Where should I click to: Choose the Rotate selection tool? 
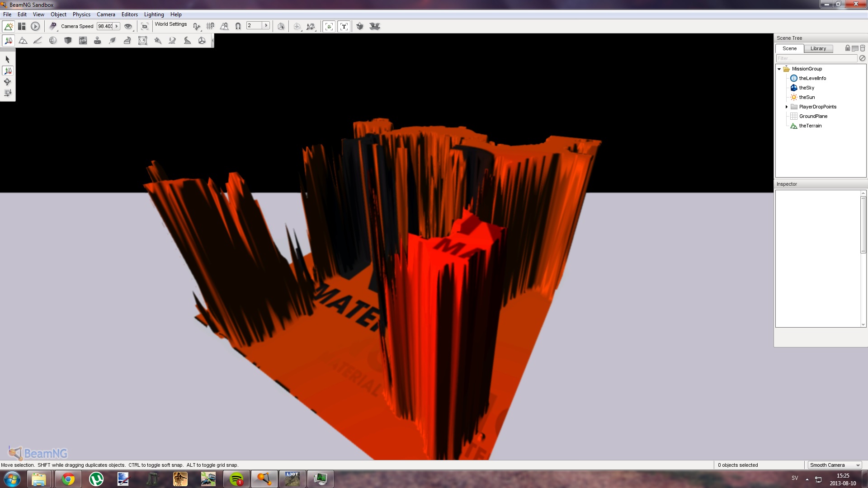pos(7,82)
